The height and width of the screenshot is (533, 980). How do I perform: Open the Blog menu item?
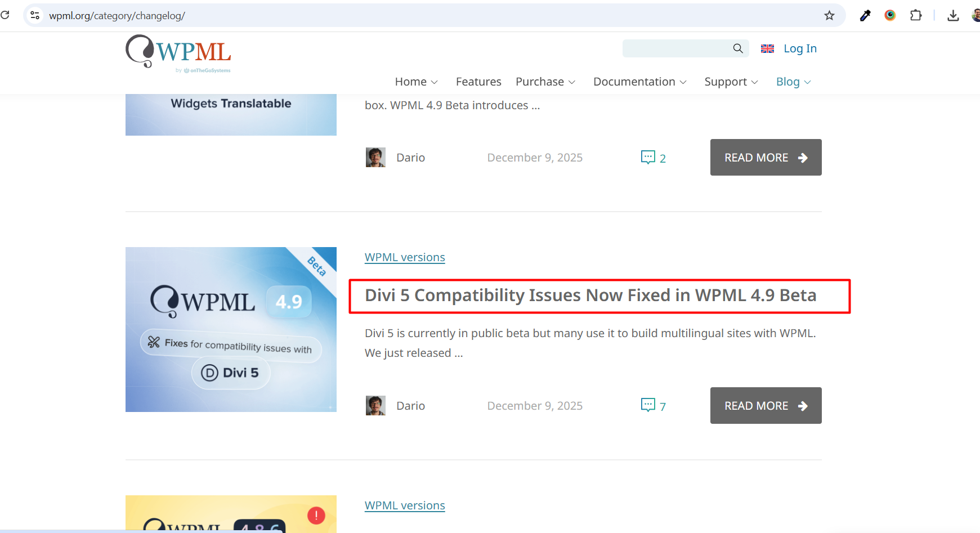point(788,82)
